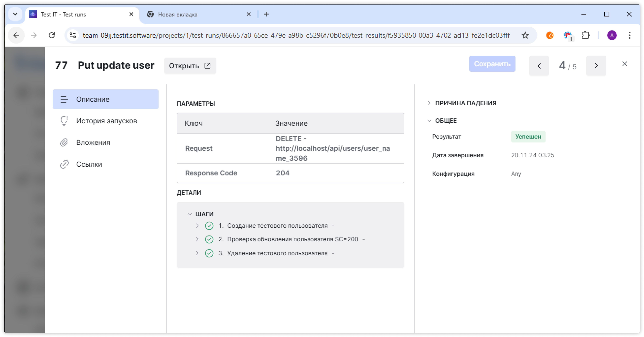Reload the page with refresh icon
644x337 pixels.
coord(52,35)
